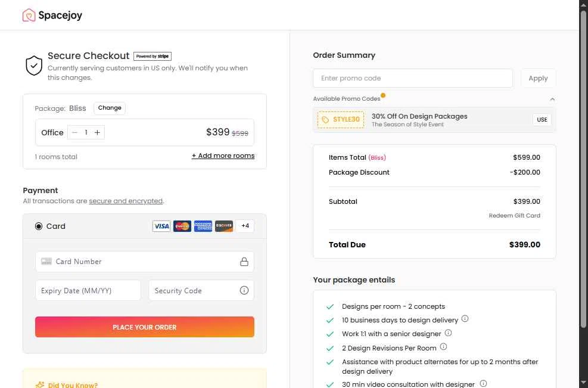Click the Visa card icon

point(161,226)
